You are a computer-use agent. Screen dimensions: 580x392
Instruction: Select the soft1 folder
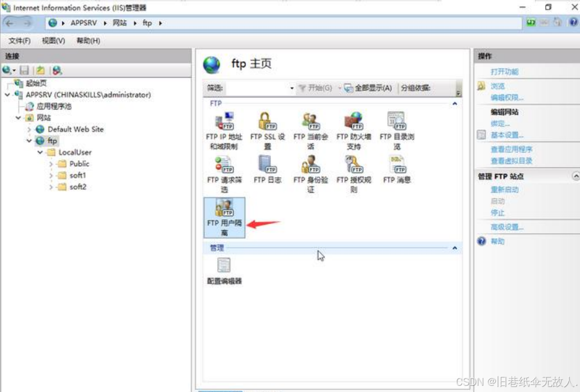77,175
